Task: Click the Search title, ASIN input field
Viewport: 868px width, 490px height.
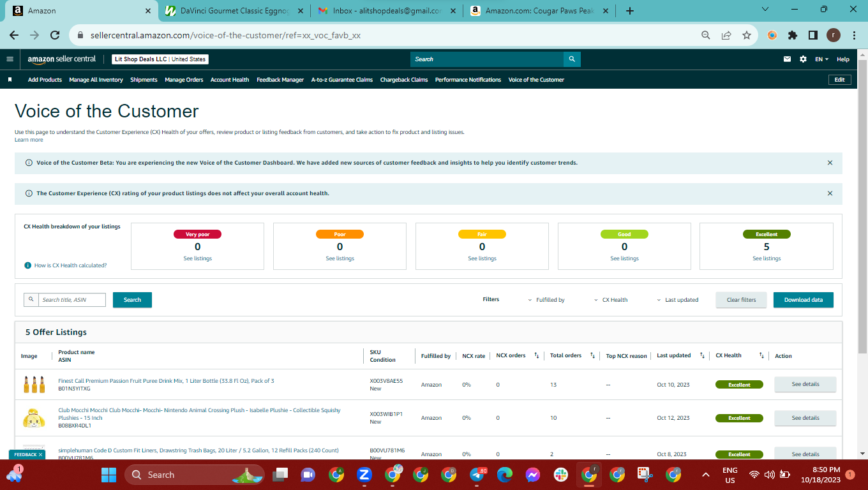Action: click(x=72, y=300)
